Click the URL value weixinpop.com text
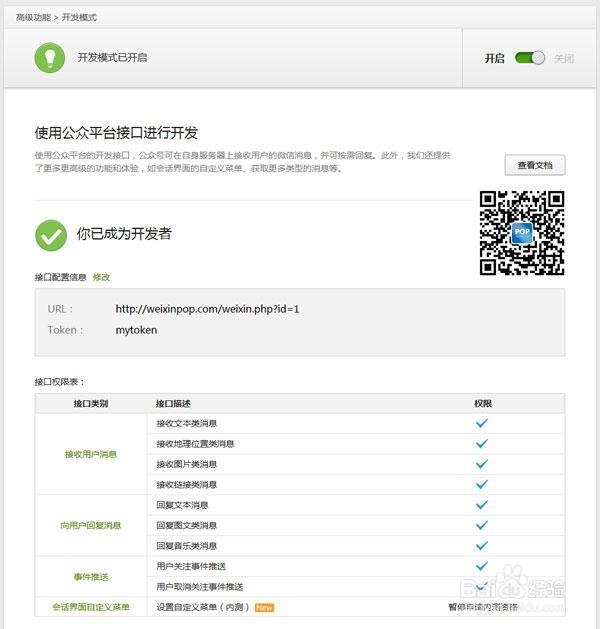Image resolution: width=600 pixels, height=629 pixels. point(207,309)
